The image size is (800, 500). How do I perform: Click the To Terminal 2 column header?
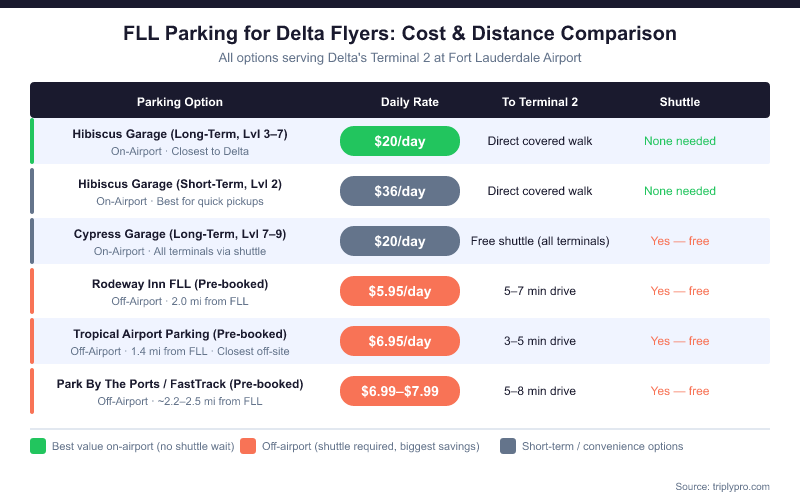coord(540,102)
